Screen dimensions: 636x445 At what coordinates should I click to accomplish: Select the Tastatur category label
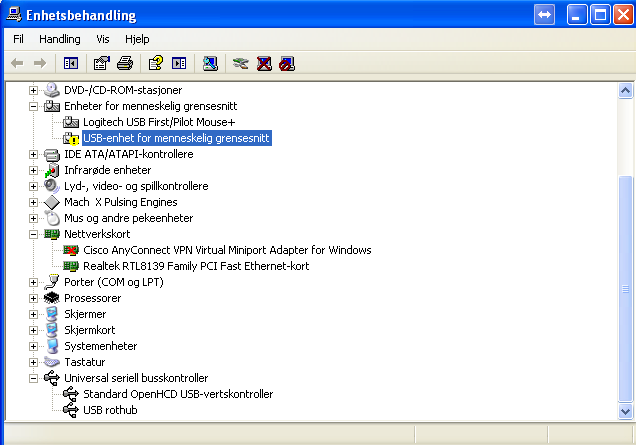[x=85, y=362]
